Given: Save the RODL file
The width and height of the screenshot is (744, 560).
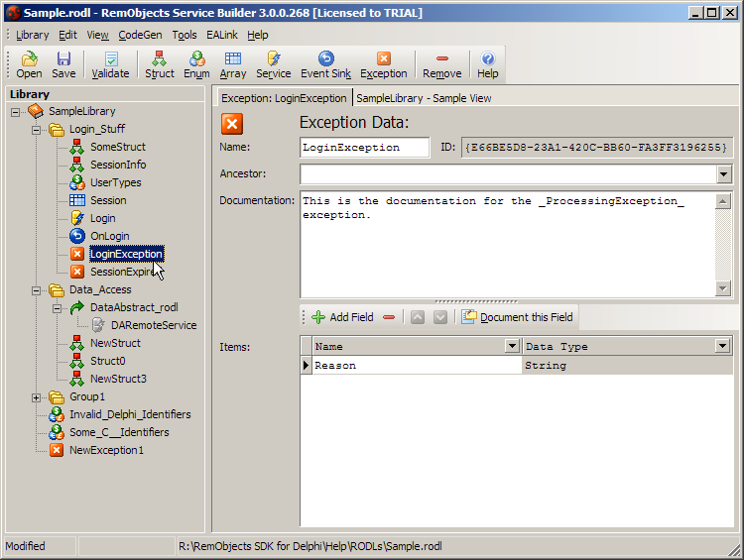Looking at the screenshot, I should coord(63,64).
